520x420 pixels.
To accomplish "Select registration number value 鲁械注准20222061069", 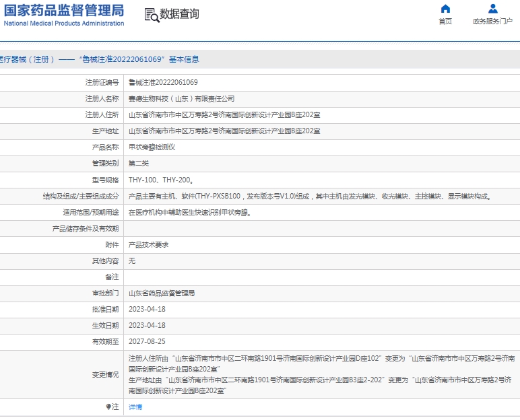I will (163, 82).
